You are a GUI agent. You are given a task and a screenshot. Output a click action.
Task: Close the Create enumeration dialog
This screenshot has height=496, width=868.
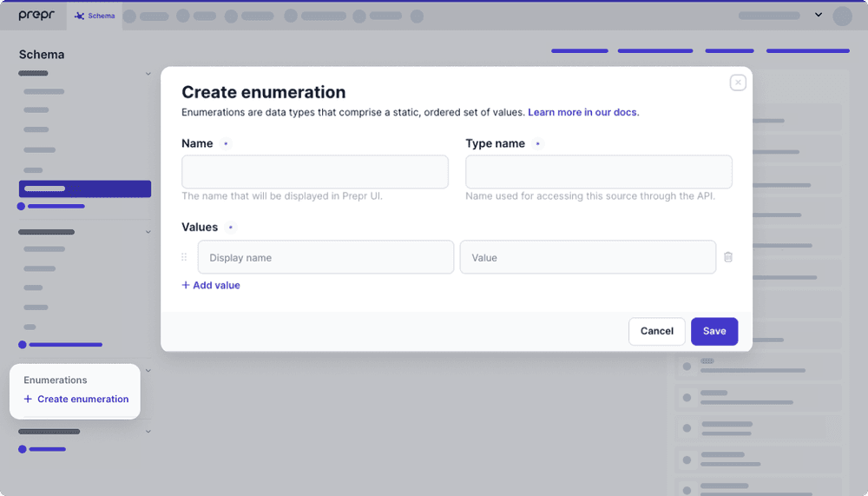[738, 83]
